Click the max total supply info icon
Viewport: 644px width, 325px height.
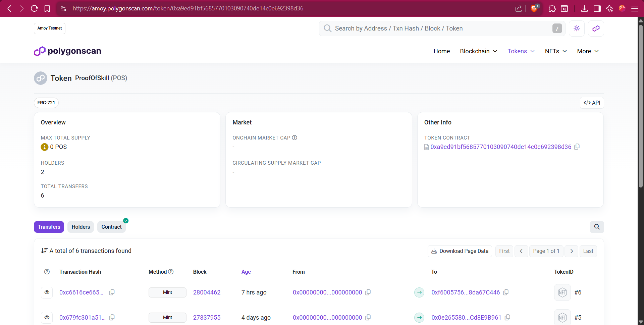44,147
